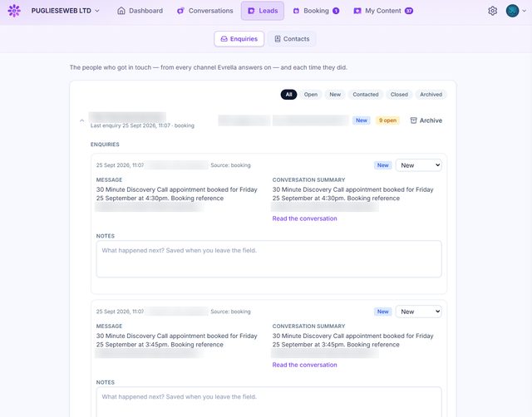Screen dimensions: 532x417
Task: Click the Dashboard home icon
Action: coord(121,11)
